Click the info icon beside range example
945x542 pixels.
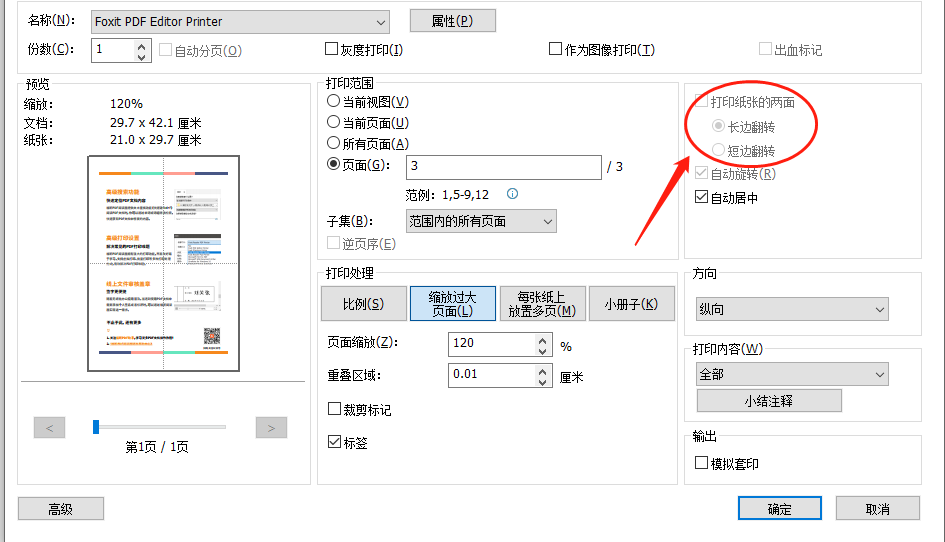[512, 194]
